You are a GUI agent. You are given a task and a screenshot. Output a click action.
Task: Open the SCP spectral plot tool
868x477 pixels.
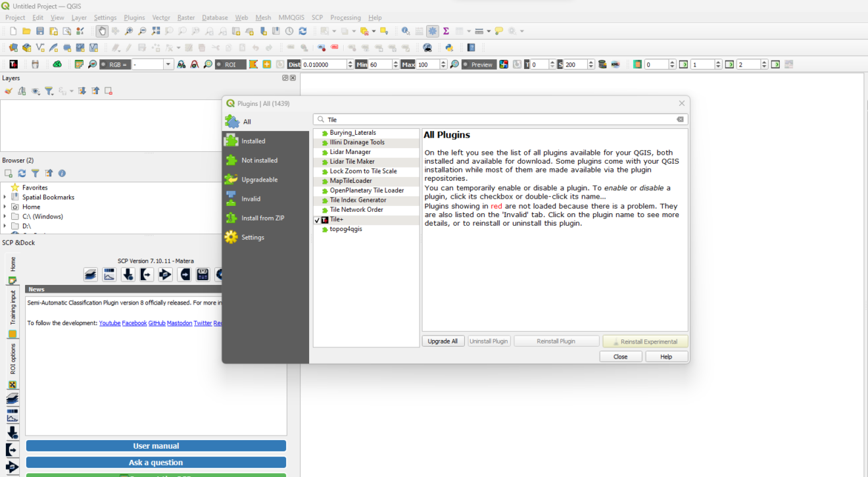coord(108,274)
